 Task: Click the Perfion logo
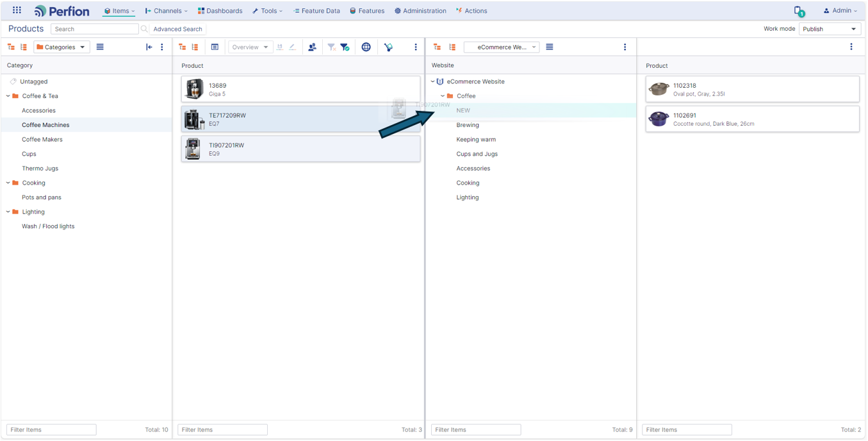tap(61, 11)
